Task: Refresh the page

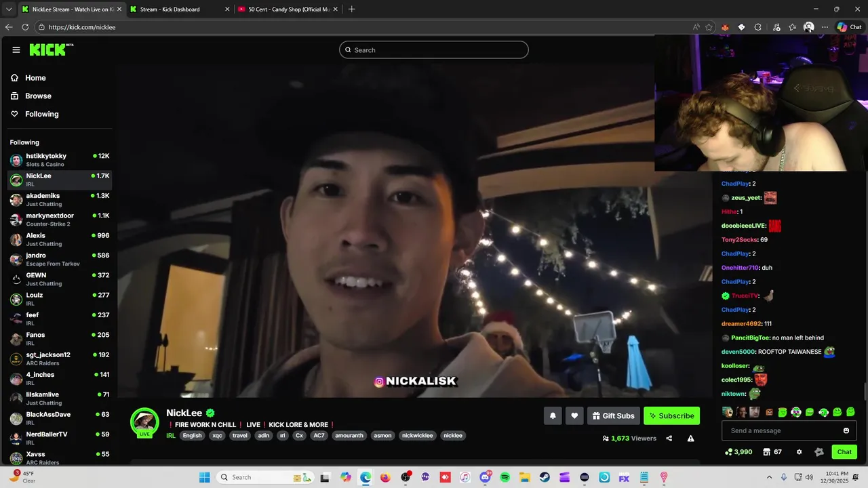Action: point(25,27)
